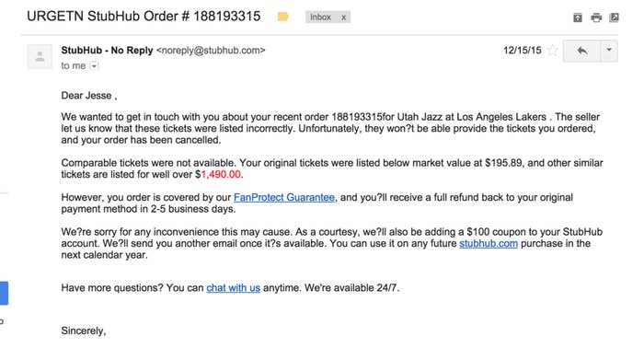
Task: Show details arrow next to "to me"
Action: 94,66
